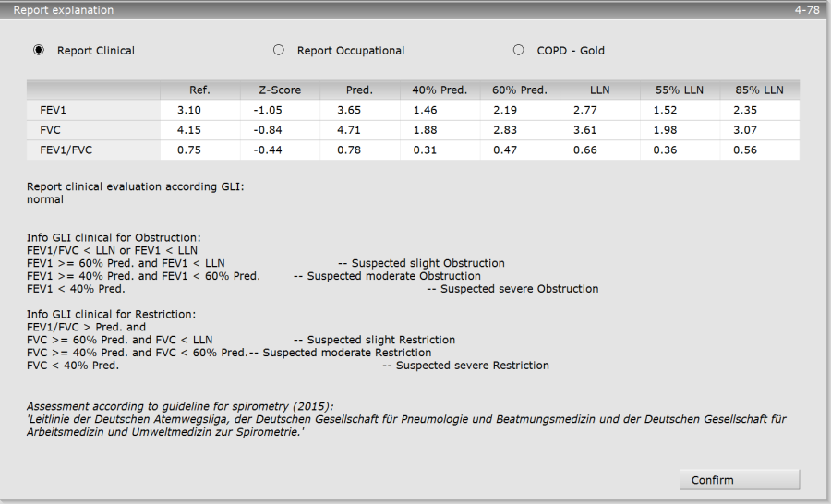Click the Z-Score column header
Image resolution: width=831 pixels, height=504 pixels.
(x=280, y=90)
